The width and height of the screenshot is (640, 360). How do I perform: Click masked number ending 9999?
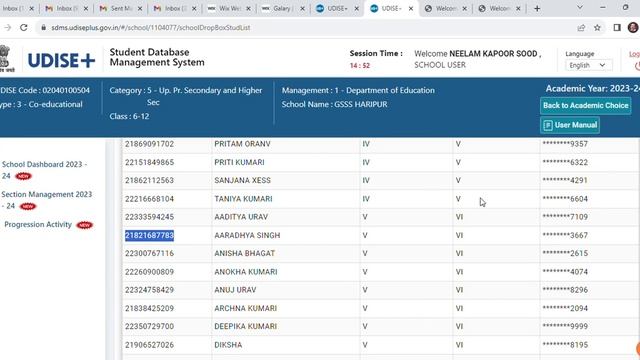coord(565,326)
